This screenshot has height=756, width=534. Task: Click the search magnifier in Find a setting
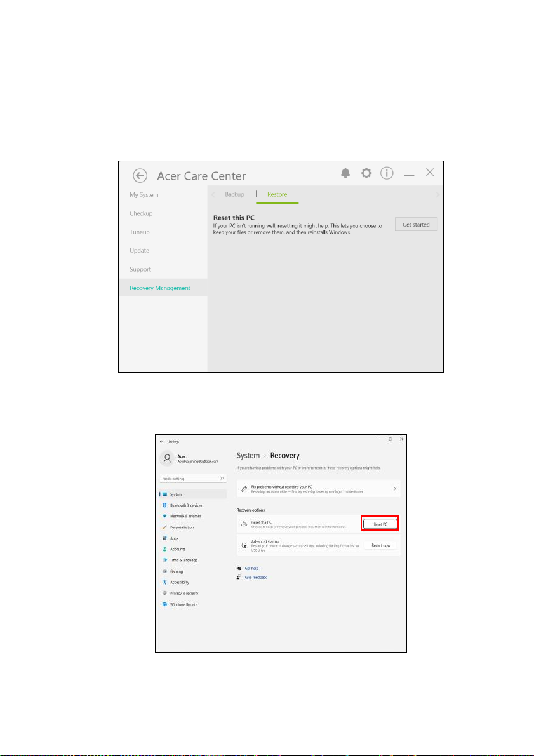(x=222, y=478)
